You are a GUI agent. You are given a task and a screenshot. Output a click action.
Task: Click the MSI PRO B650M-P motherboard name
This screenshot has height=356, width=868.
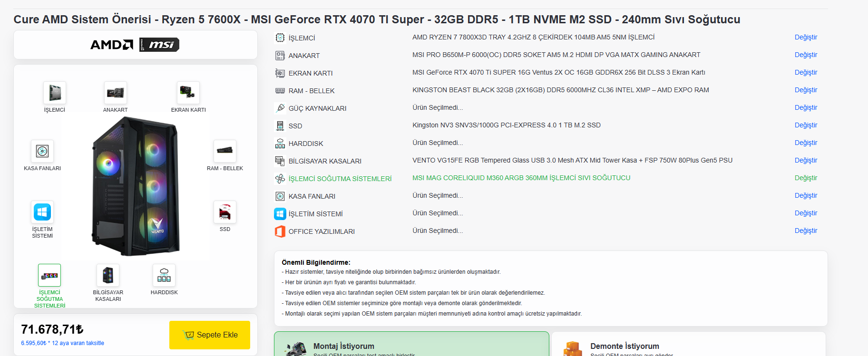pyautogui.click(x=556, y=55)
